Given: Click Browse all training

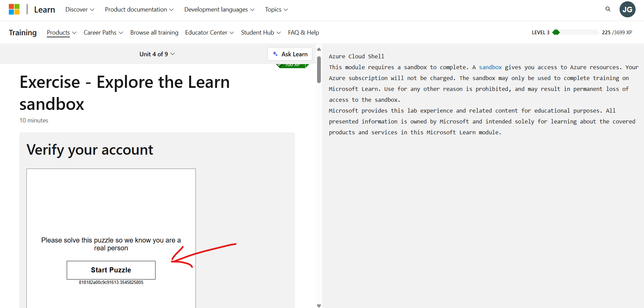Looking at the screenshot, I should pos(154,33).
